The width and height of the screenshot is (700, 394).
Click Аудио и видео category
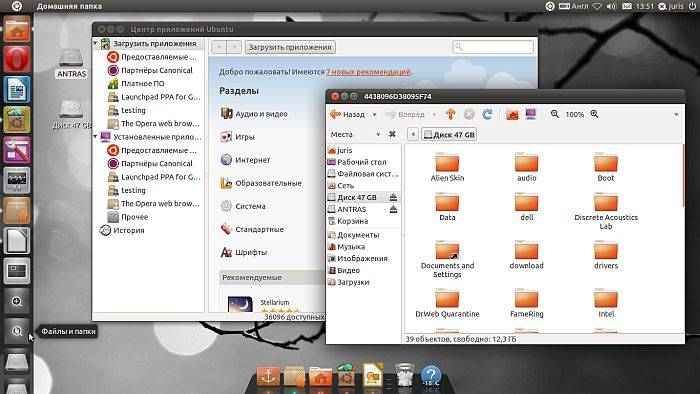coord(254,114)
